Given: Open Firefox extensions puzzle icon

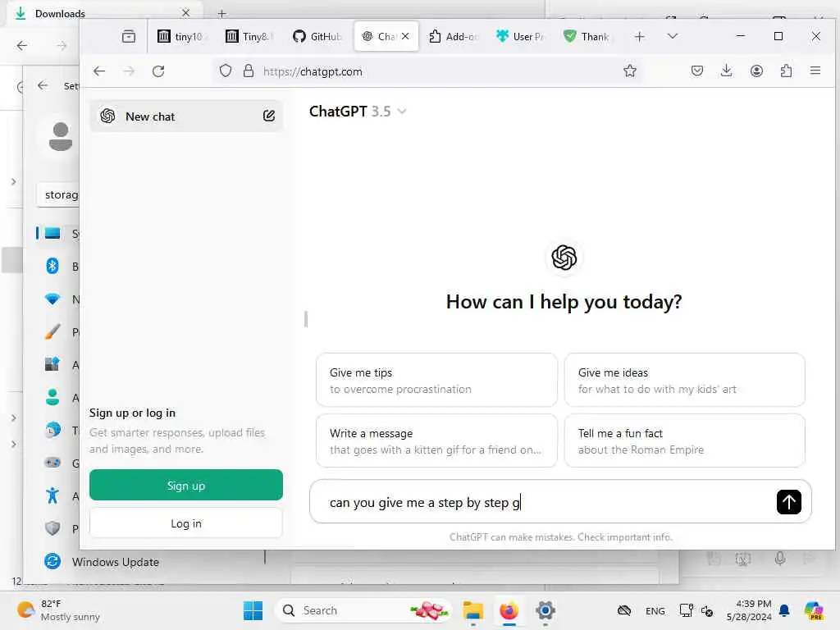Looking at the screenshot, I should (786, 71).
